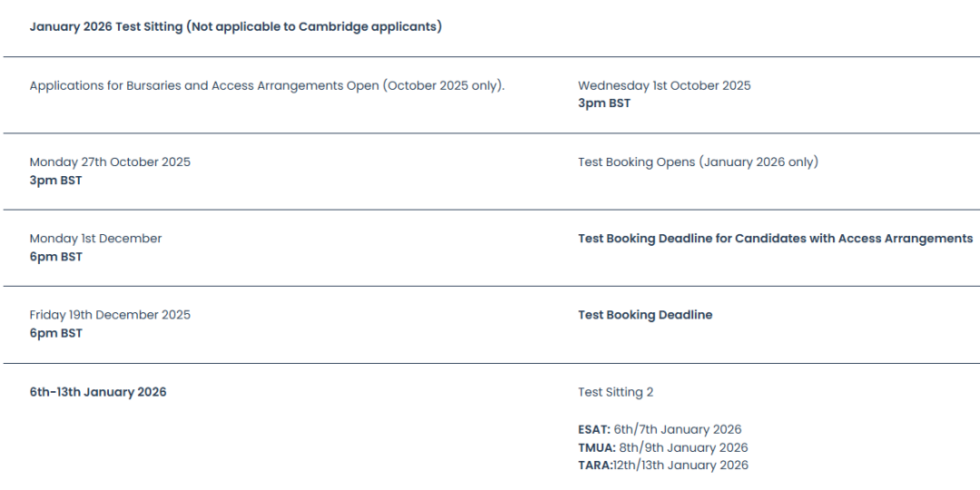Click 6th-13th January 2026 date range
Image resolution: width=980 pixels, height=490 pixels.
pos(98,393)
